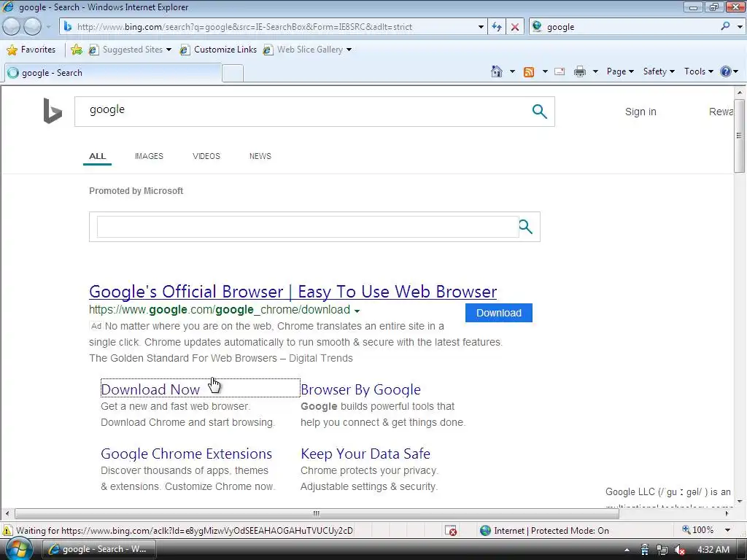Click the Download Now link
This screenshot has width=747, height=560.
pyautogui.click(x=150, y=389)
